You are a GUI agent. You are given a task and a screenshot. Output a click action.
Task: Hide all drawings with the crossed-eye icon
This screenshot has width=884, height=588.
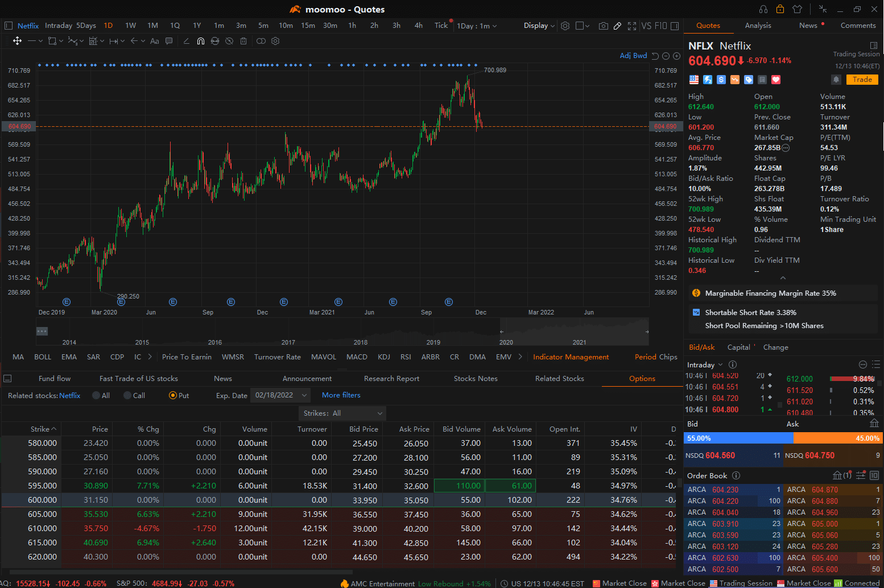(x=229, y=41)
